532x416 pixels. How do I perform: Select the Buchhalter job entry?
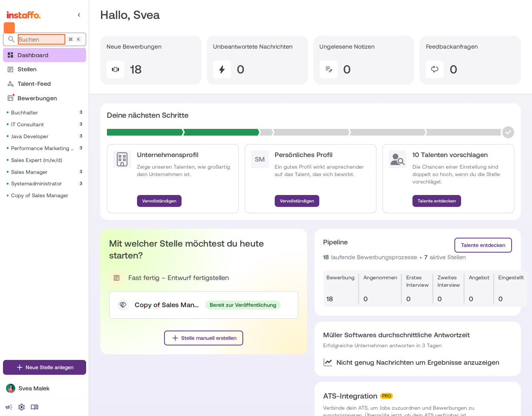tap(45, 113)
